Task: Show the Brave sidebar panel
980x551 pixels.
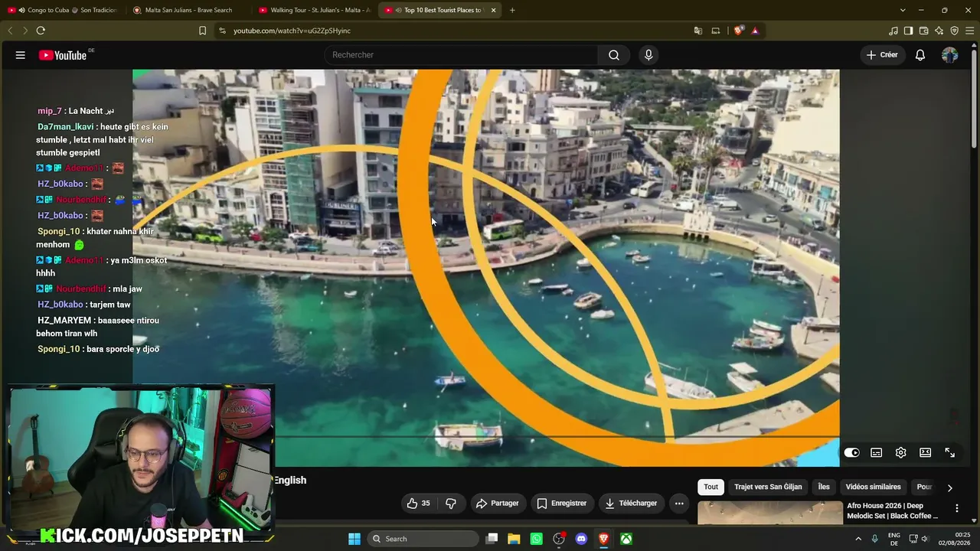Action: click(908, 31)
